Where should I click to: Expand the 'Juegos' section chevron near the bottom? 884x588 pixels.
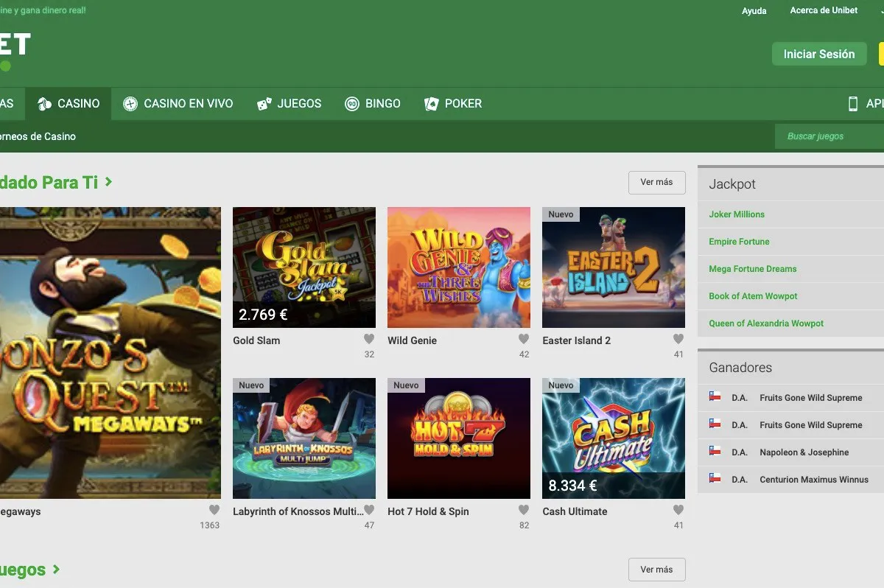point(56,570)
